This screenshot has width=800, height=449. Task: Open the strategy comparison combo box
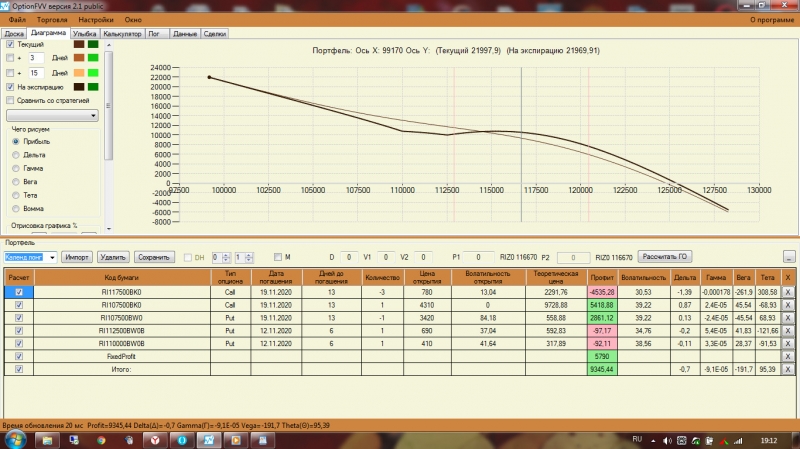coord(52,116)
